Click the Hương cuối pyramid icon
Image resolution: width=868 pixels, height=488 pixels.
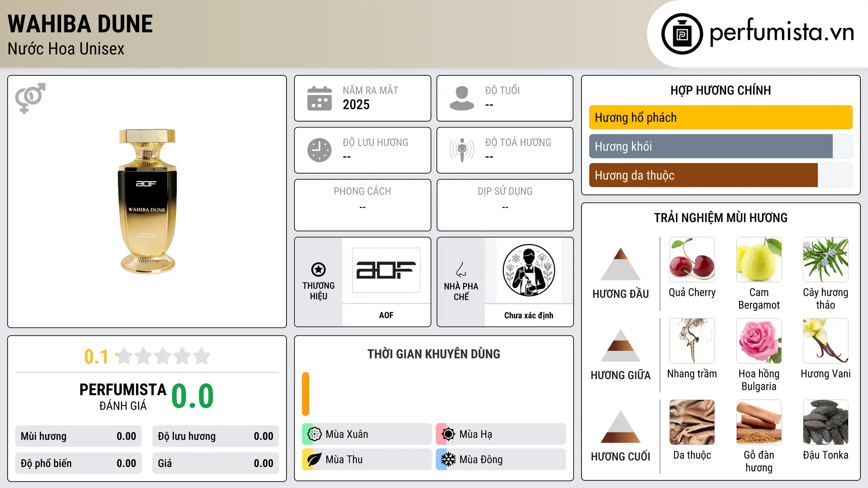click(x=620, y=427)
